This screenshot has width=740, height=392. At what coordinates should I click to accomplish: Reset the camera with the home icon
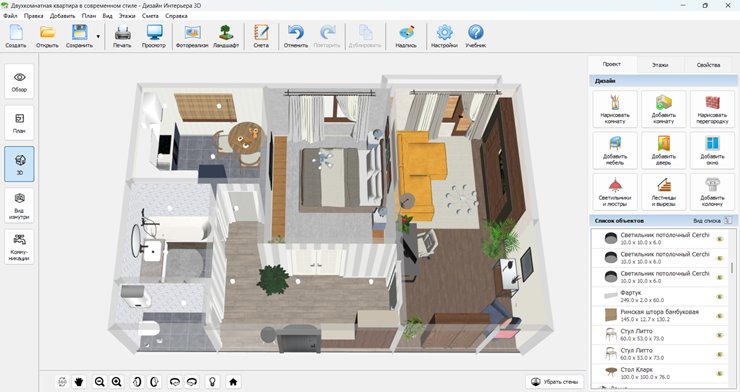233,382
